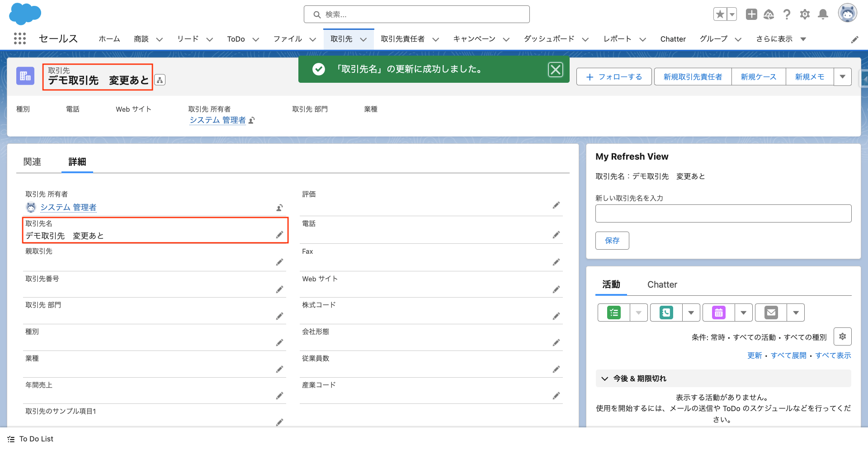The height and width of the screenshot is (450, 868).
Task: Switch to the Chatter tab in 活動 panel
Action: click(662, 284)
